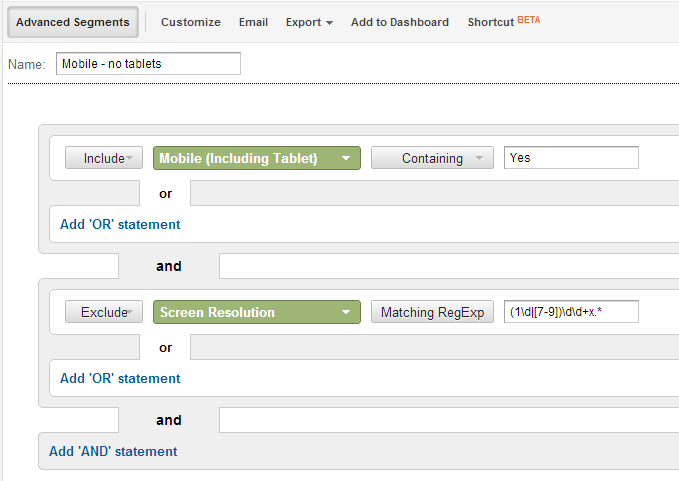Click the 'Yes' value text field
Screen dimensions: 679x481
point(571,158)
